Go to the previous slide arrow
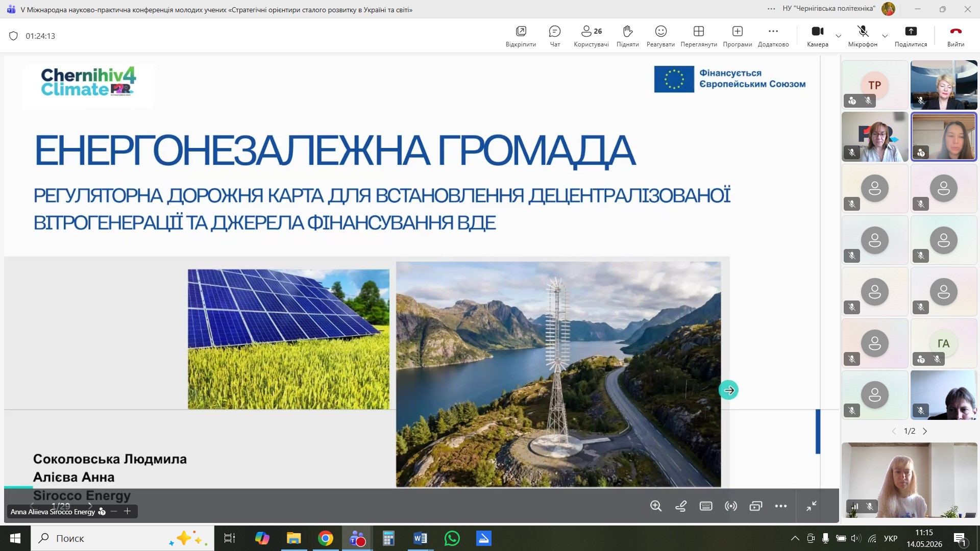The height and width of the screenshot is (551, 980). pyautogui.click(x=32, y=506)
